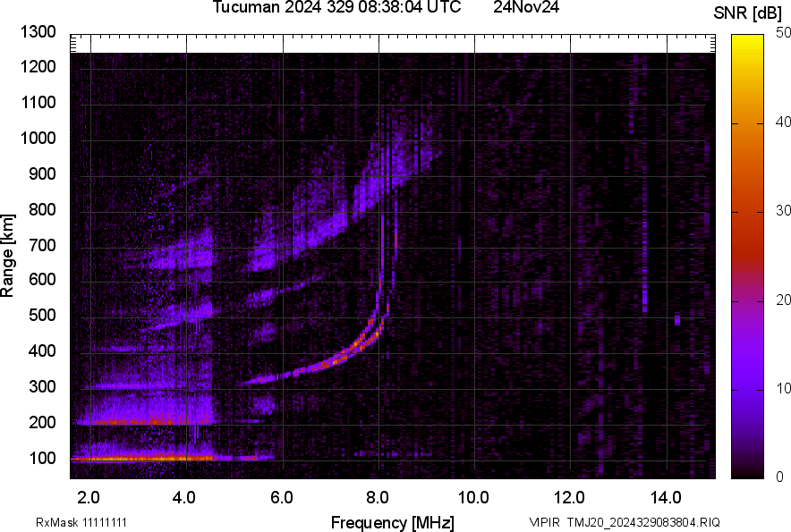Image resolution: width=791 pixels, height=532 pixels.
Task: Click the frequency tick label '14.0'
Action: click(666, 498)
